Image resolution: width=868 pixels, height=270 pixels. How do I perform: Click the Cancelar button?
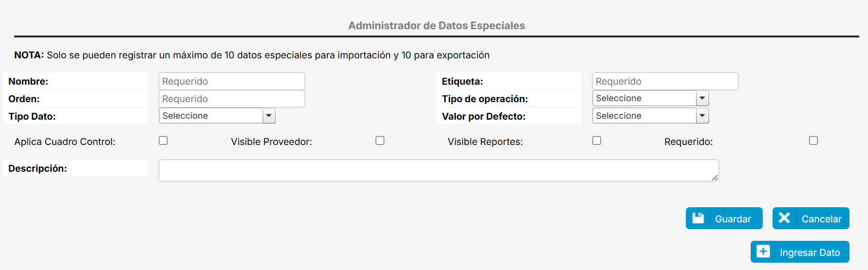click(811, 218)
